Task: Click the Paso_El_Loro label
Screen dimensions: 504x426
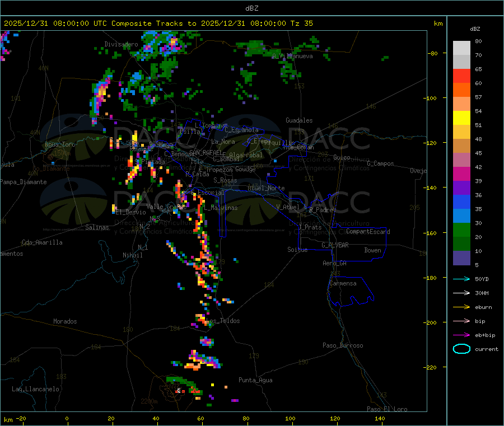Action: tap(387, 409)
